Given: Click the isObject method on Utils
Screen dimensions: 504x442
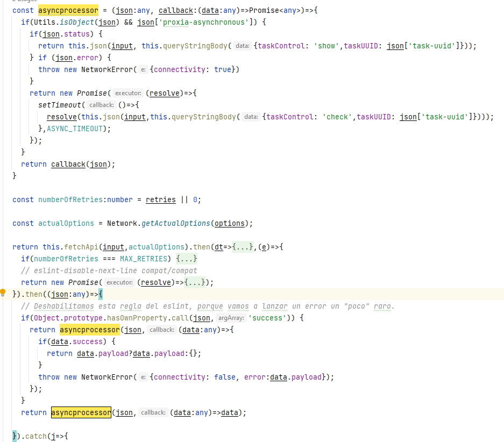Looking at the screenshot, I should pos(77,23).
